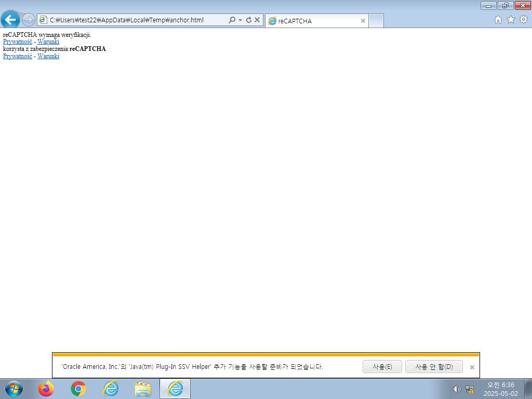Expand the address bar autocomplete dropdown arrow

(240, 20)
